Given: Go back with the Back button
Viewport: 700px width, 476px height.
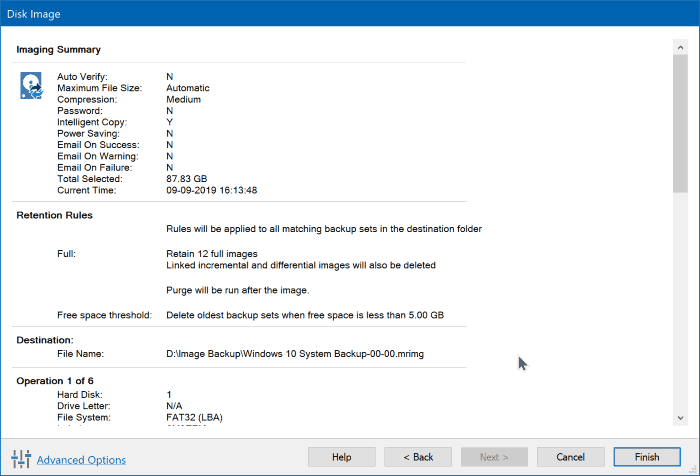Looking at the screenshot, I should coord(418,457).
